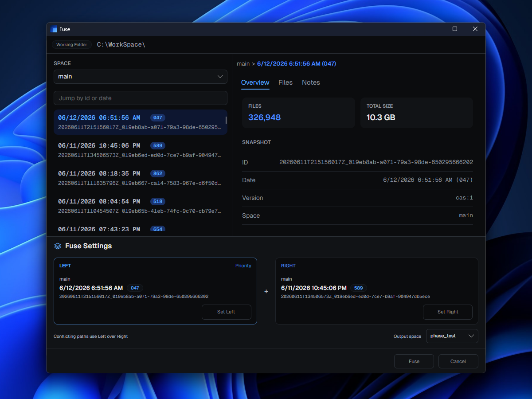The width and height of the screenshot is (532, 399).
Task: Click the Version value cas:1
Action: (464, 198)
